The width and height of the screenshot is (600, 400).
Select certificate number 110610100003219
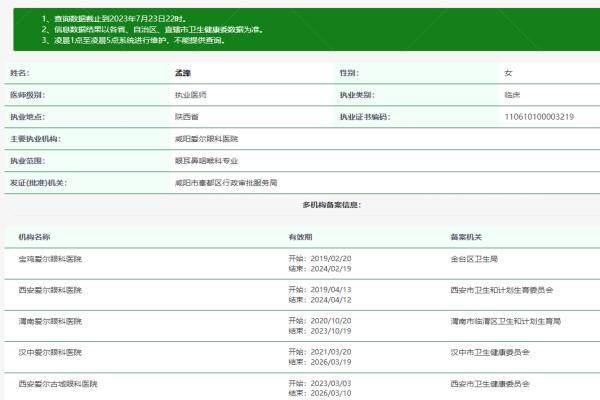tap(539, 117)
